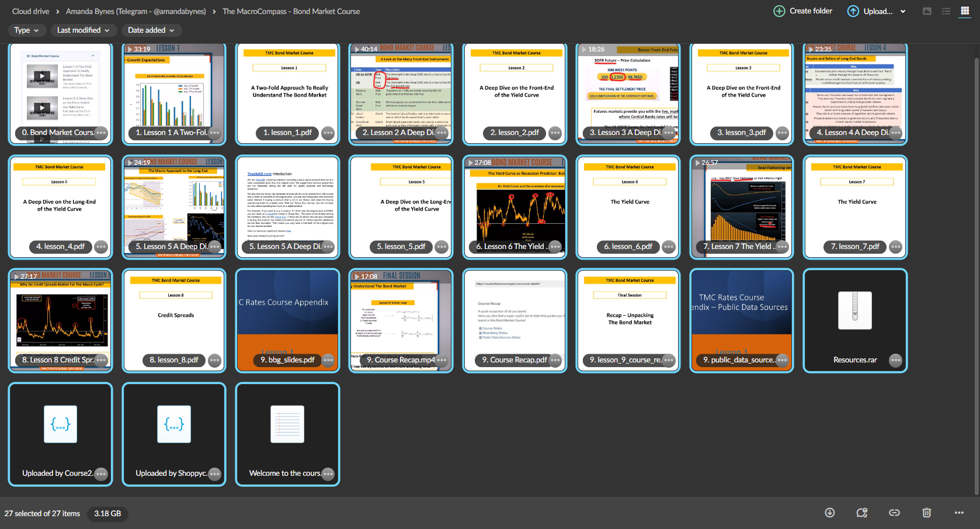Open options menu for Resources.rar
This screenshot has height=529, width=980.
(895, 360)
